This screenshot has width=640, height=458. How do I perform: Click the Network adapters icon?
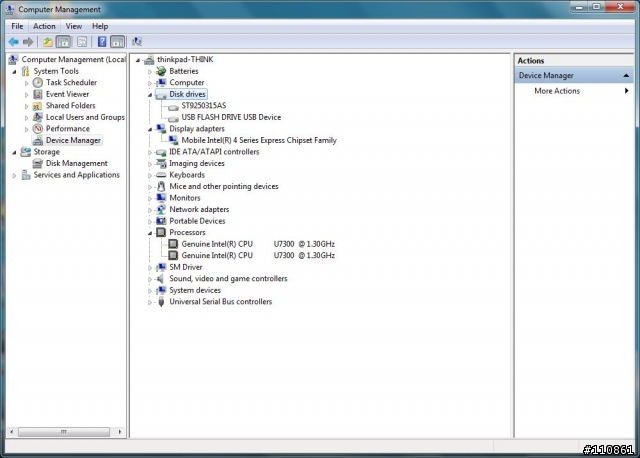click(x=162, y=209)
